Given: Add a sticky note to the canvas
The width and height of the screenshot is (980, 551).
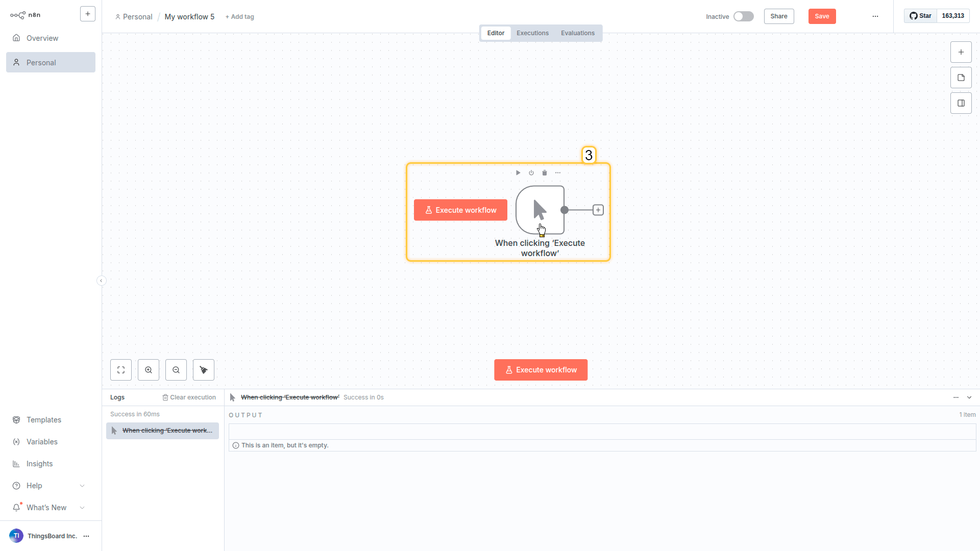Looking at the screenshot, I should click(961, 78).
